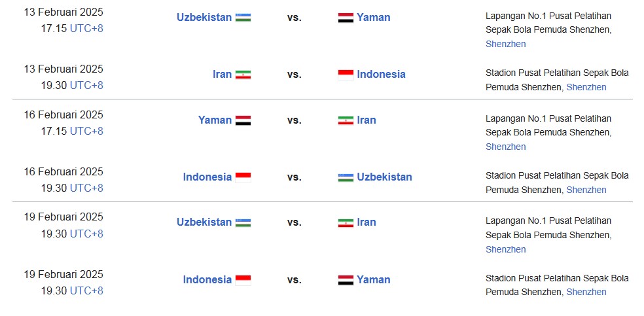Open Indonesia link in the Iran vs. Indonesia match
The image size is (644, 316).
(x=381, y=75)
